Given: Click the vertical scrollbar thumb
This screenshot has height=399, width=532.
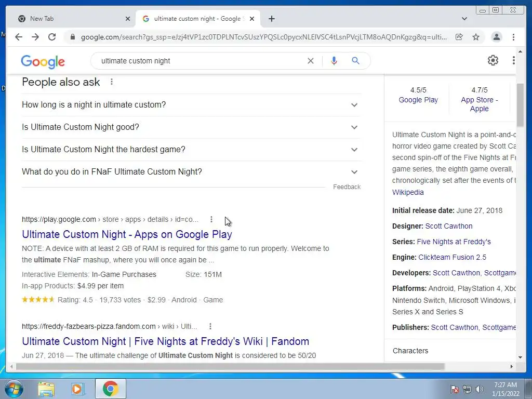Looking at the screenshot, I should point(520,104).
